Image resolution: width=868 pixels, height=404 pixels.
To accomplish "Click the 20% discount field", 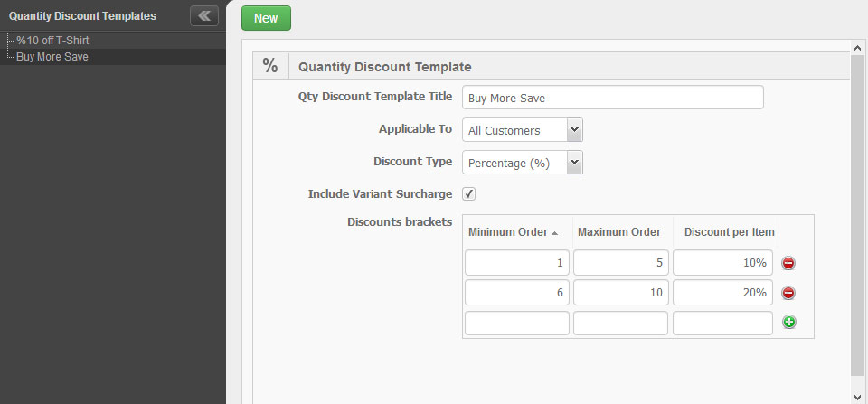I will tap(722, 292).
